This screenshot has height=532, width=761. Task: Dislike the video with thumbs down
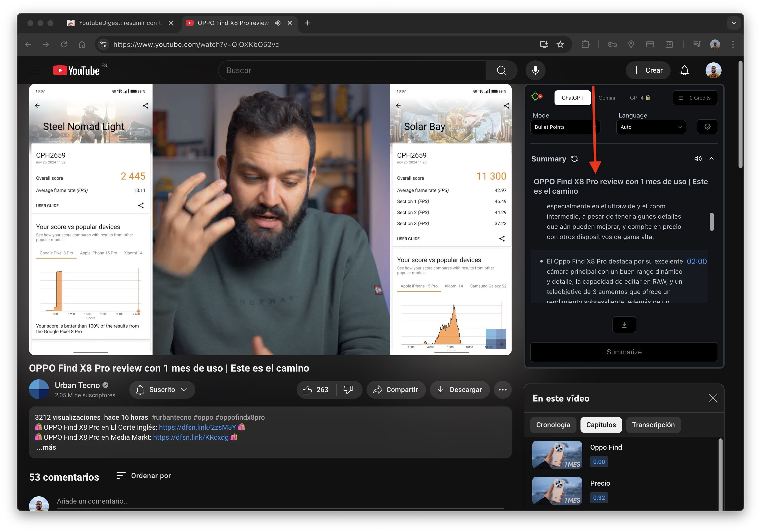[x=348, y=390]
